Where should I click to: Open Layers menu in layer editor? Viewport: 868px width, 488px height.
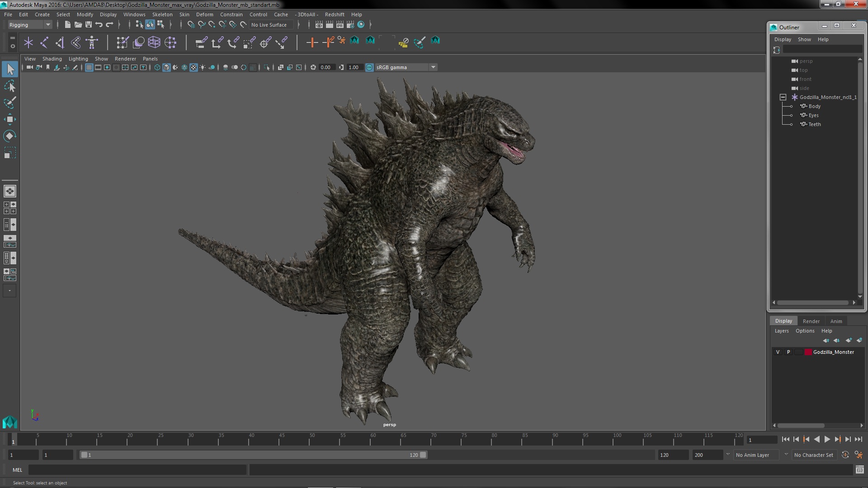pyautogui.click(x=781, y=331)
